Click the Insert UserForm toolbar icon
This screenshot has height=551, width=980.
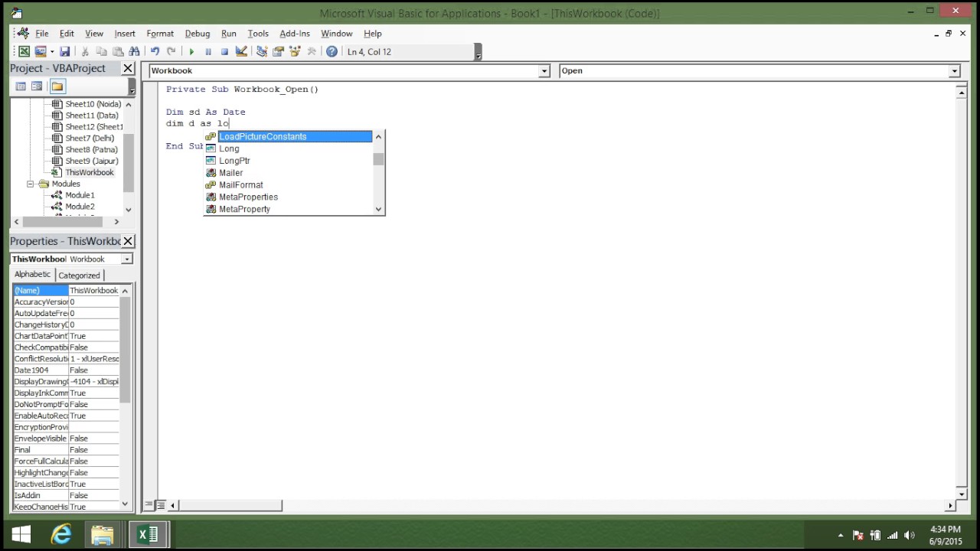point(40,51)
